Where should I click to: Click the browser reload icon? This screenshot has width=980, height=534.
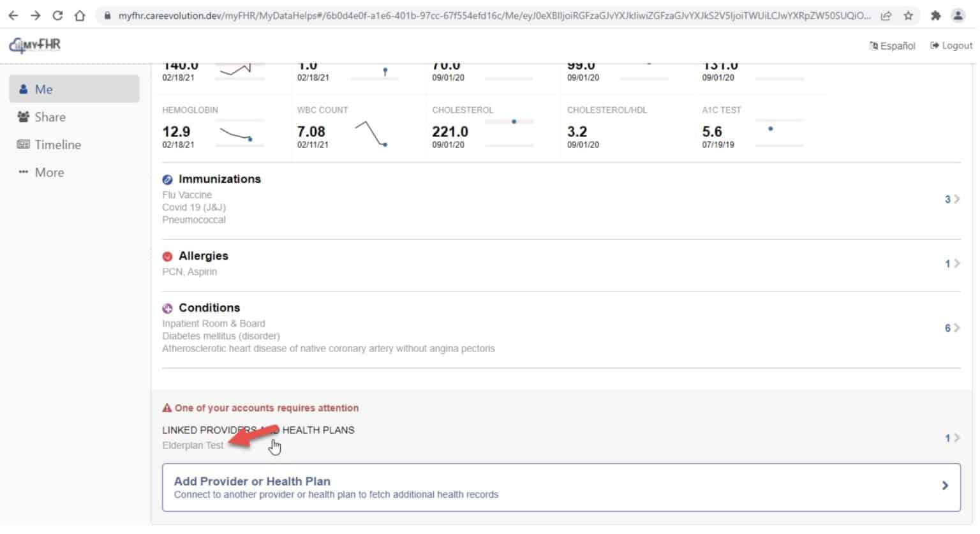pos(57,16)
